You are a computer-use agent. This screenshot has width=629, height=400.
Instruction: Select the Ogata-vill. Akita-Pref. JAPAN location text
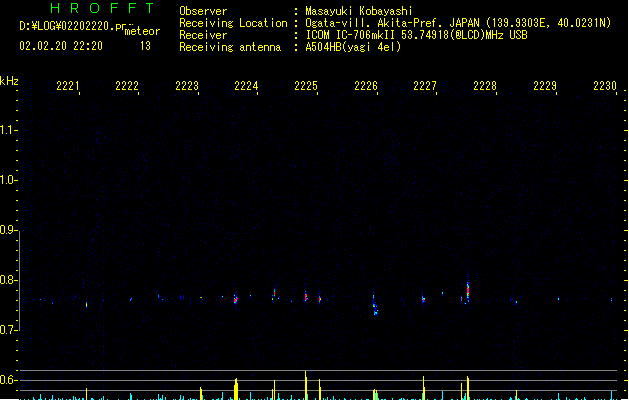pyautogui.click(x=458, y=23)
